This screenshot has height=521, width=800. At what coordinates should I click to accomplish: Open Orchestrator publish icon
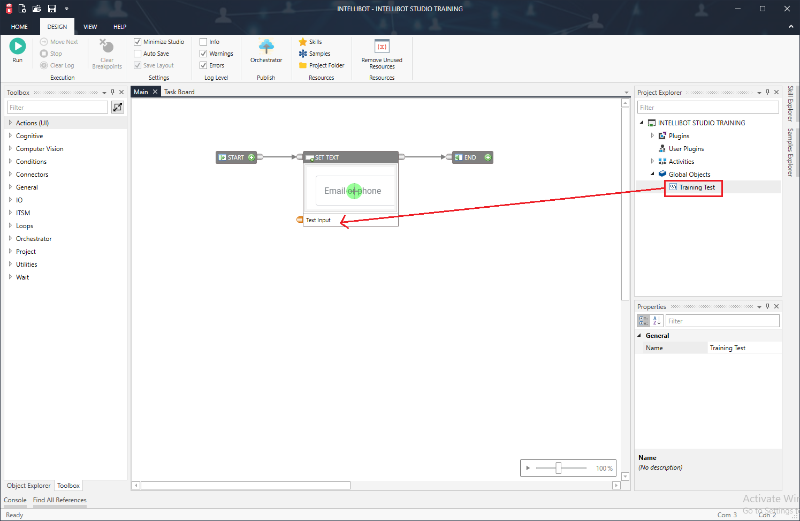tap(267, 48)
